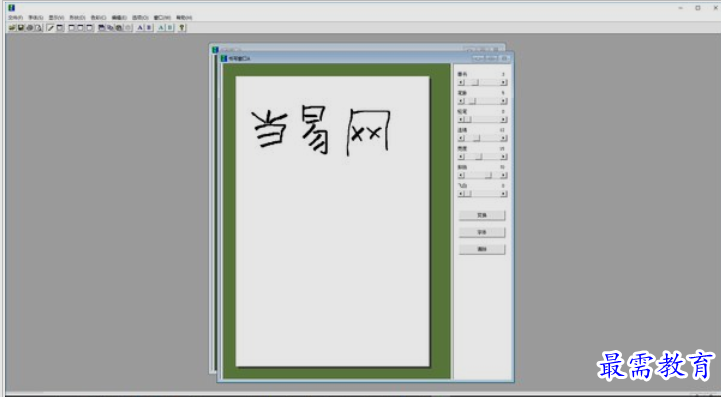Decrease 倾斜 with its left arrow
Screen dimensions: 721x397
click(461, 175)
